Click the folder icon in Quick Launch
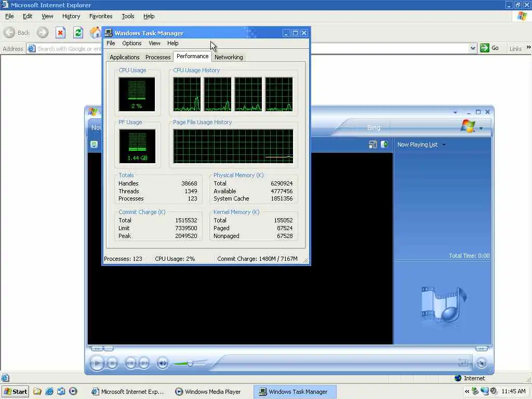532x399 pixels. coord(37,391)
